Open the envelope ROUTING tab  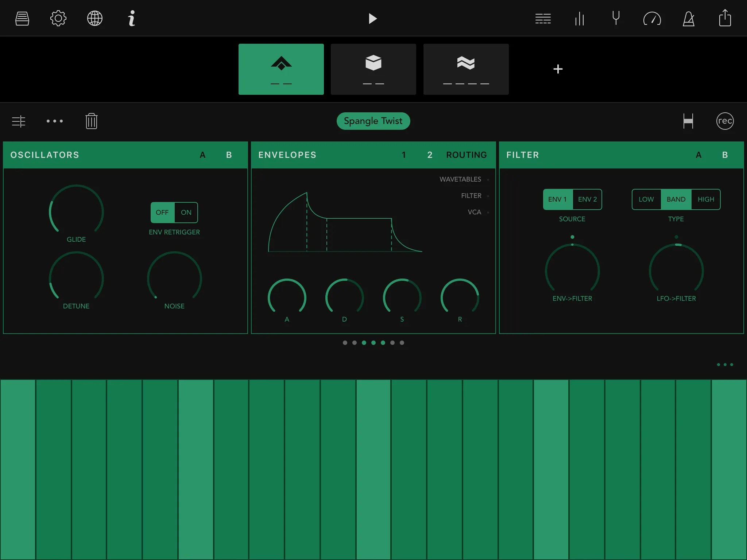(467, 155)
